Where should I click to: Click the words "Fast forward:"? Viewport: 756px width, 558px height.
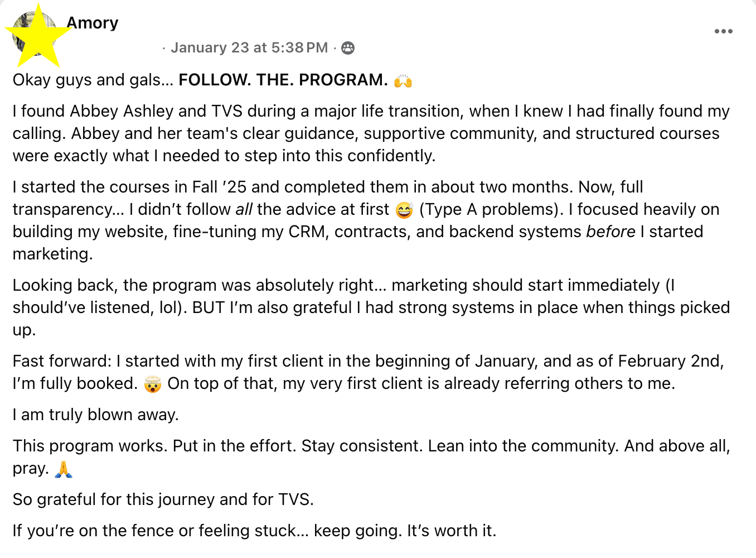point(62,361)
